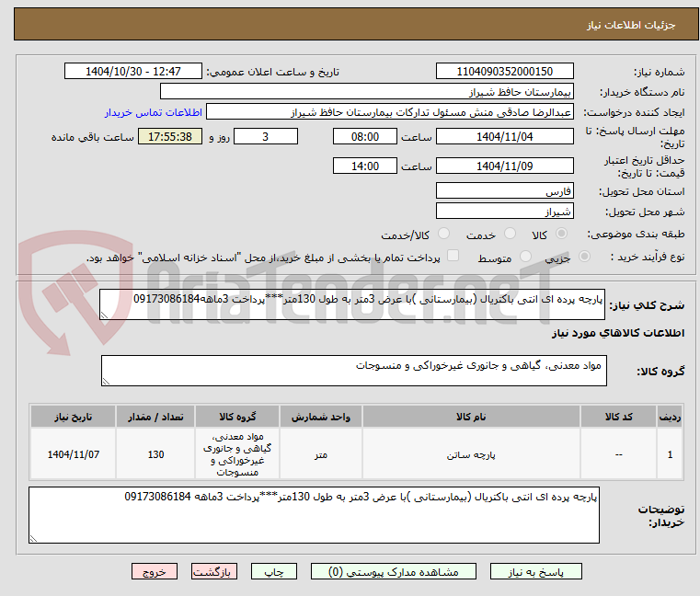This screenshot has width=700, height=596.
Task: Click the خروج exit button
Action: pos(154,571)
